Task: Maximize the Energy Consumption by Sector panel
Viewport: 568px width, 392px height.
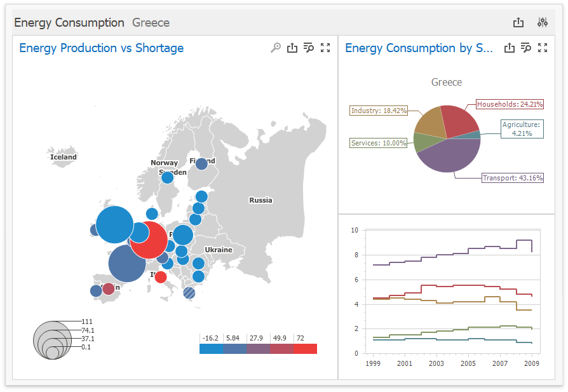Action: pos(543,48)
